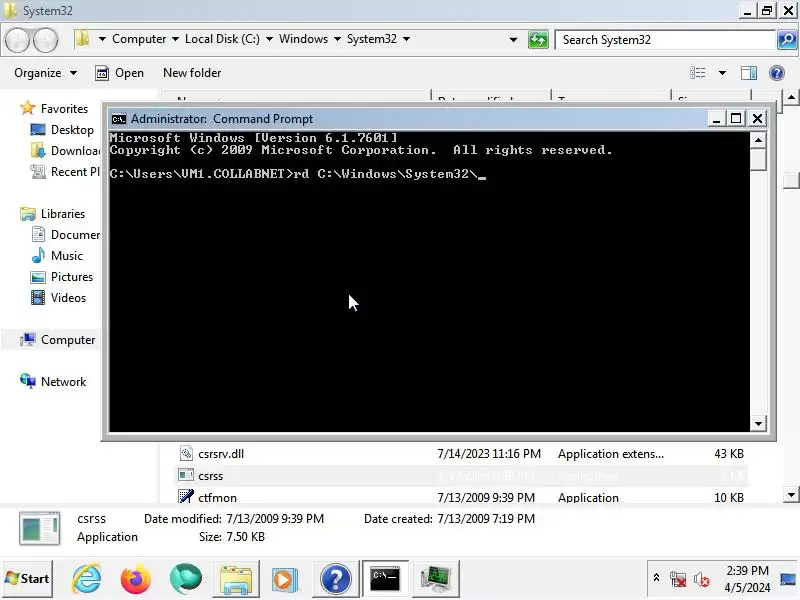Open the Organize menu
Screen dimensions: 800x600
(45, 73)
